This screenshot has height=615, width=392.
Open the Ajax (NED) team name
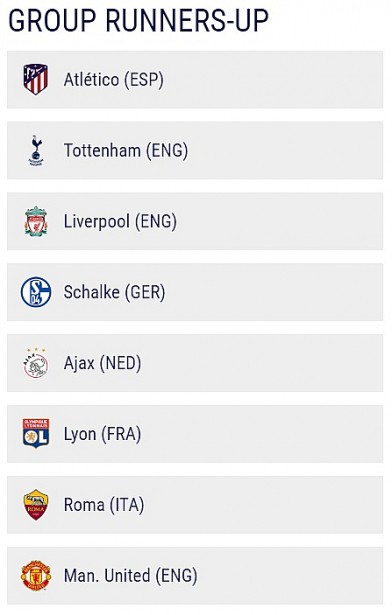tap(102, 364)
